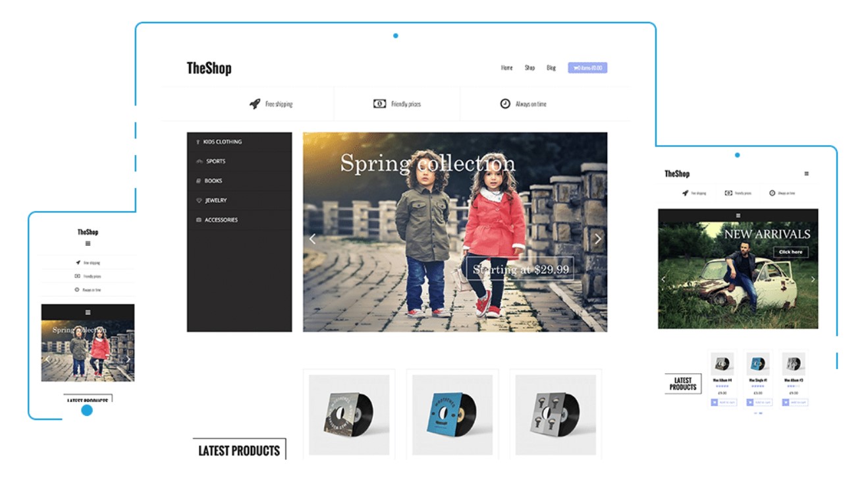868x499 pixels.
Task: Click the TheShop logo on desktop view
Action: (x=209, y=68)
